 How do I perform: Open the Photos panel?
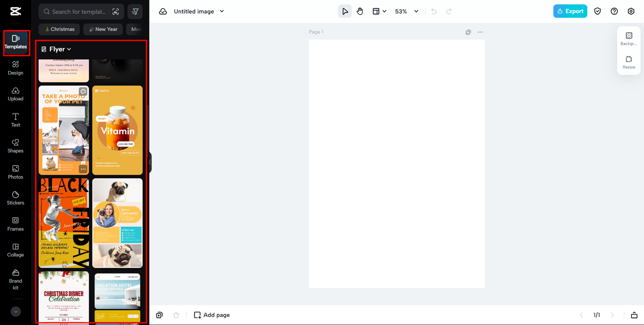(16, 172)
